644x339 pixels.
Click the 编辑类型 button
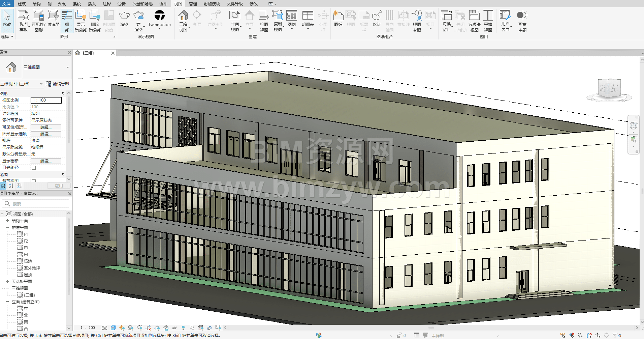[x=58, y=84]
